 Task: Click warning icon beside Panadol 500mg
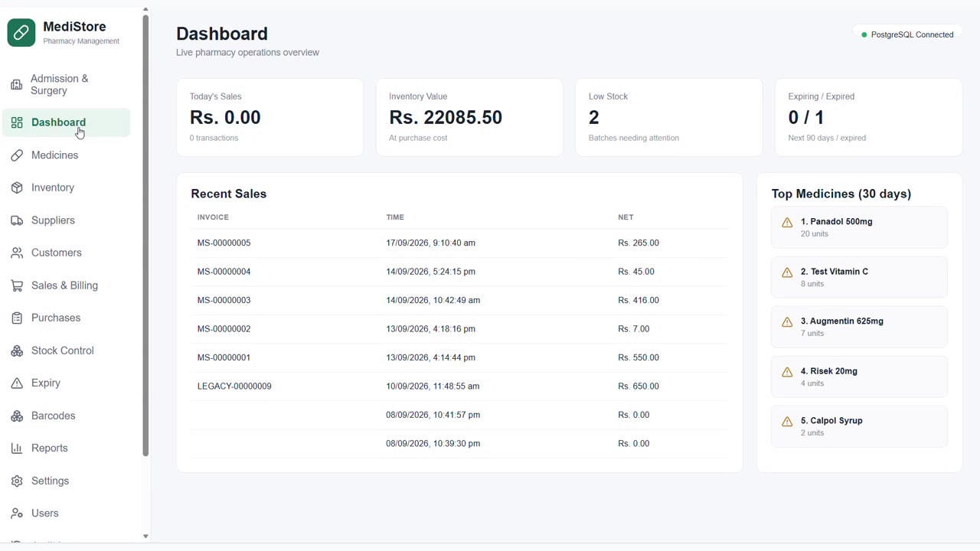(787, 223)
